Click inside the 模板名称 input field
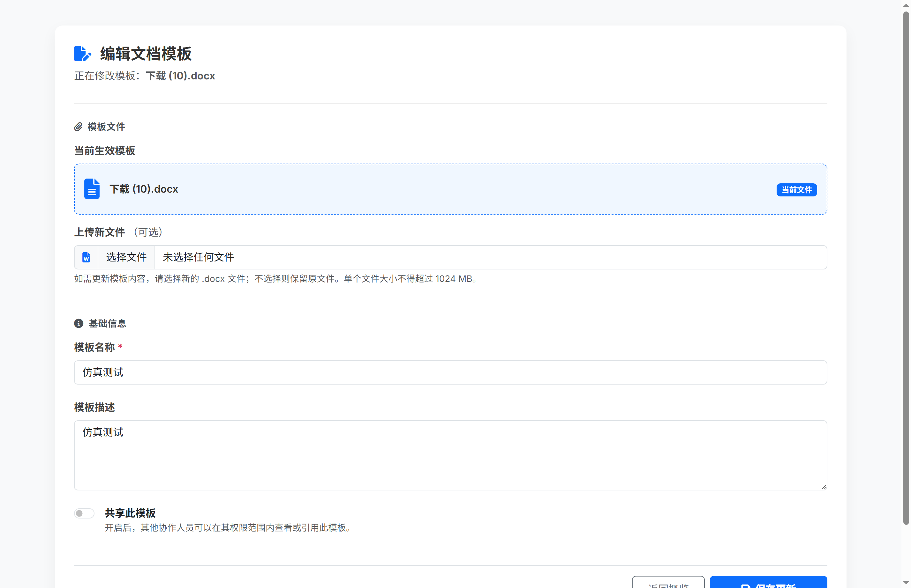 click(x=450, y=372)
